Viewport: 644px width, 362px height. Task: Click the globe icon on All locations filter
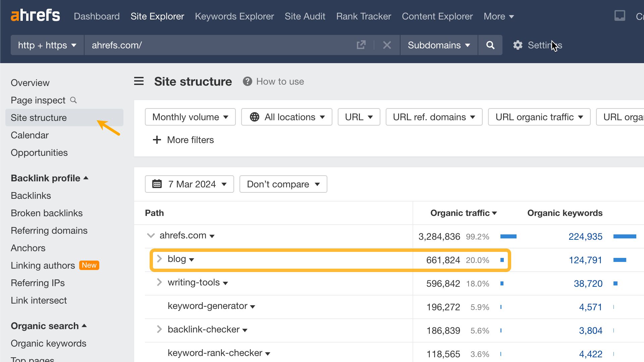click(x=255, y=117)
